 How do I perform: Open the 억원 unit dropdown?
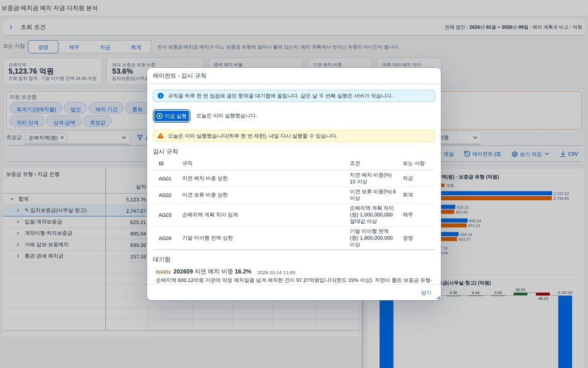click(474, 138)
